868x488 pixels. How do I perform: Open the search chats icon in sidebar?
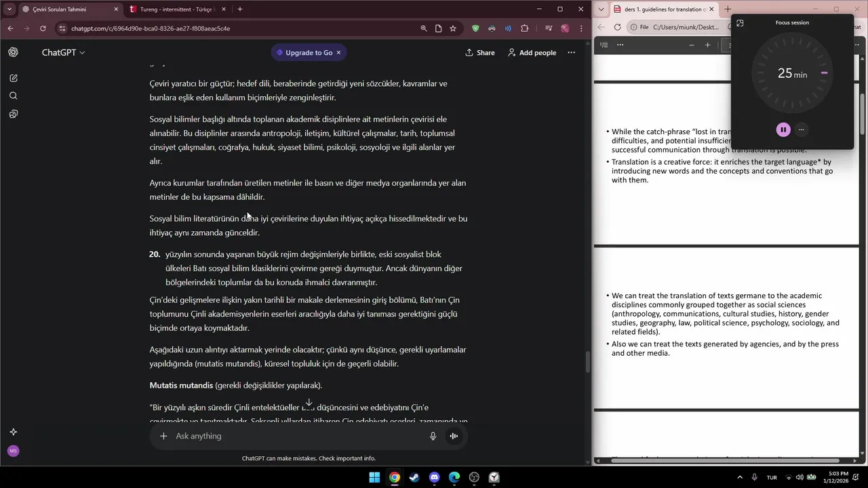pos(13,96)
